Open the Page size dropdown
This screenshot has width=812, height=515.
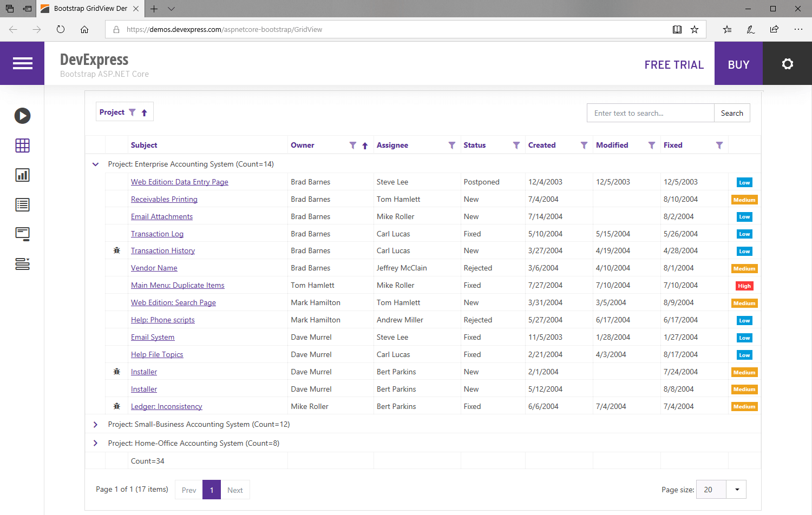pyautogui.click(x=737, y=490)
